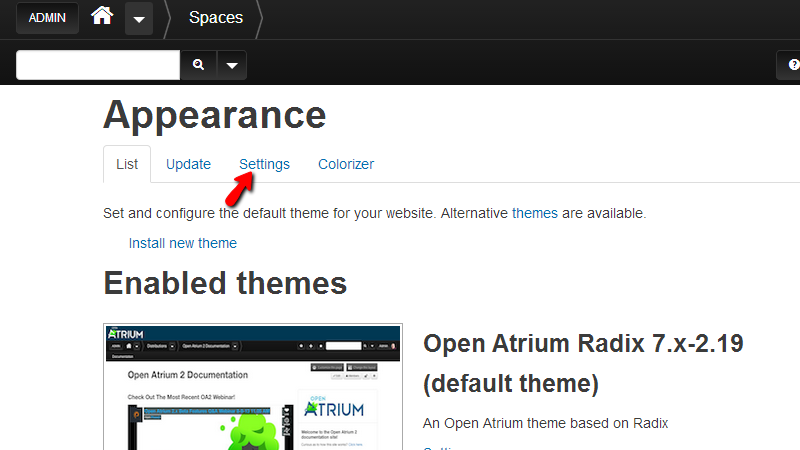Click the 'Install new theme' link

[x=183, y=243]
